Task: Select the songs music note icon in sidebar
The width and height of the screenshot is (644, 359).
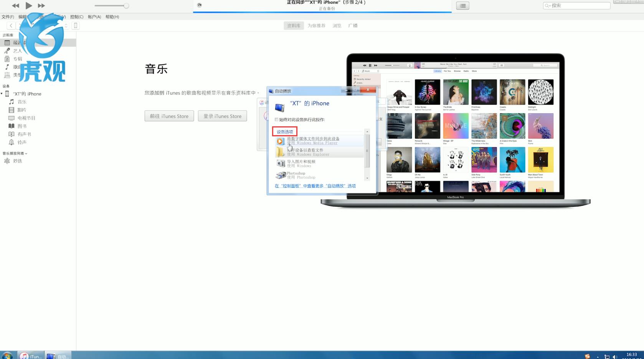Action: [x=7, y=67]
